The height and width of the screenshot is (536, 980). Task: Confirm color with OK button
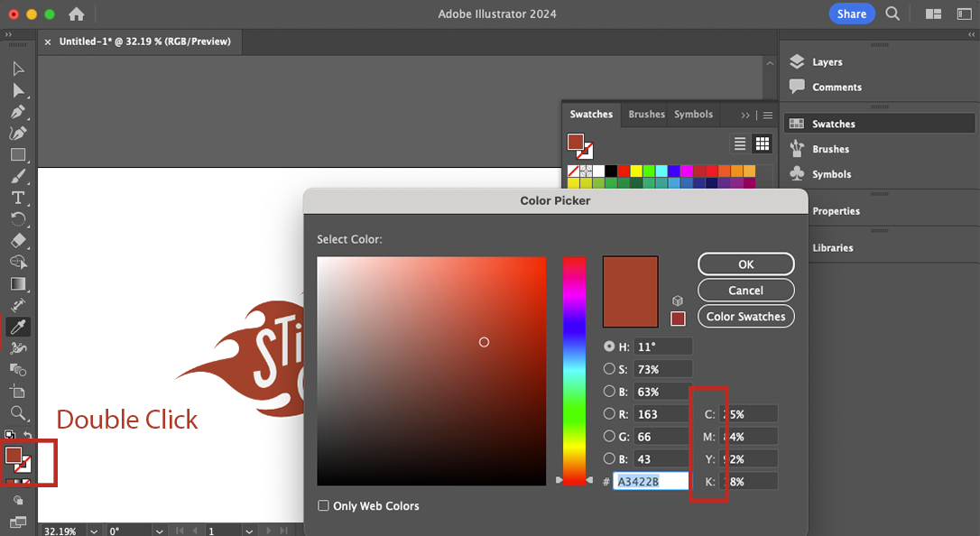(745, 264)
